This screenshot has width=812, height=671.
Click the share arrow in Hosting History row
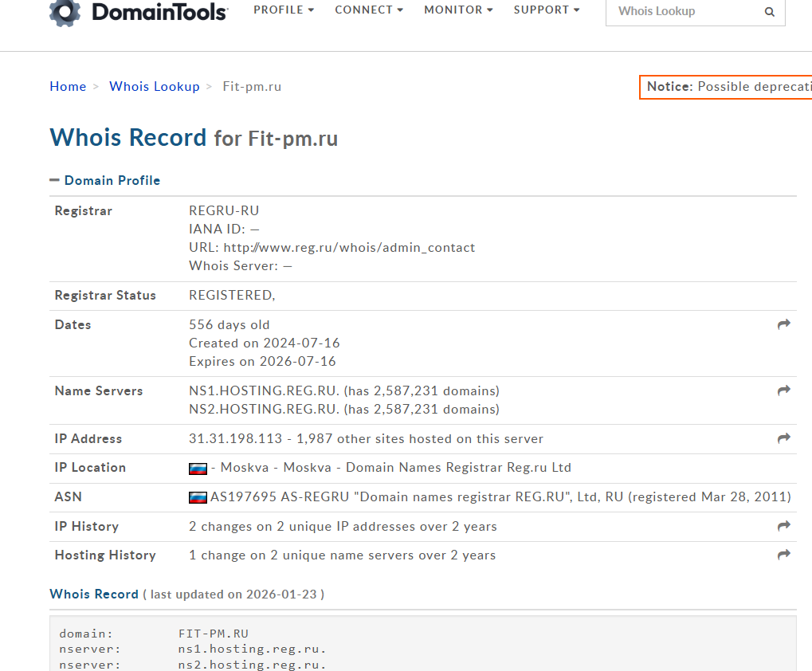(784, 555)
